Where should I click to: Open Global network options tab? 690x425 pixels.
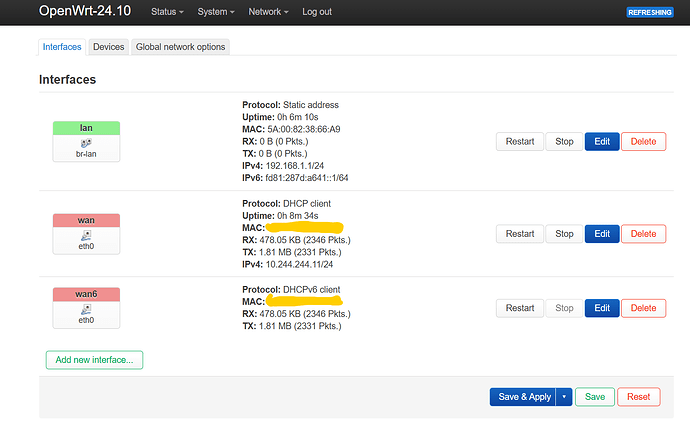[x=181, y=47]
